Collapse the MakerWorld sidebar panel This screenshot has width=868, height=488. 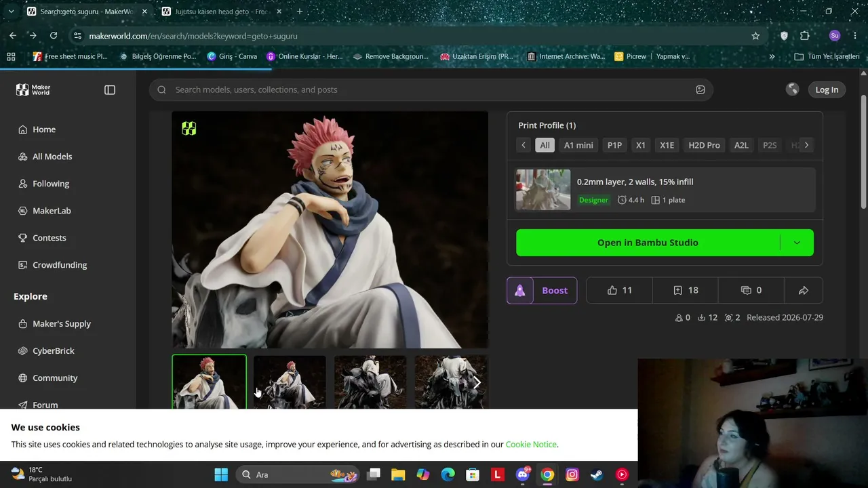(x=110, y=89)
